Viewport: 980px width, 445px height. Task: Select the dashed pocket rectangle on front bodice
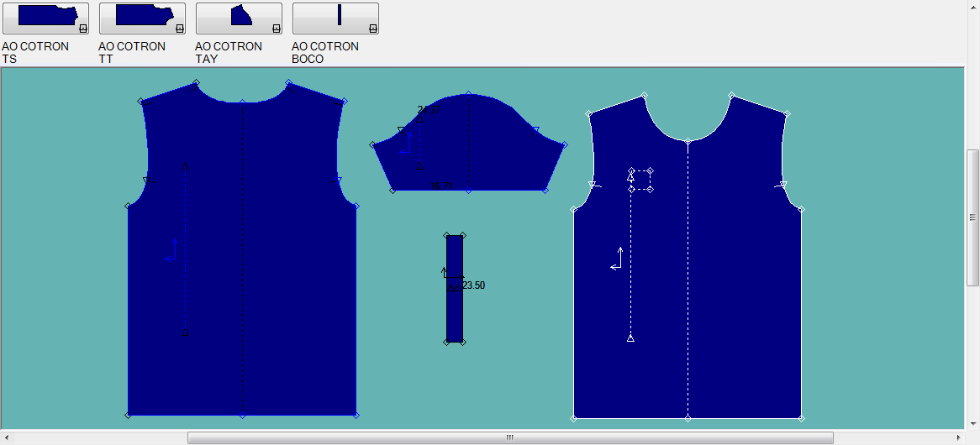[x=640, y=180]
